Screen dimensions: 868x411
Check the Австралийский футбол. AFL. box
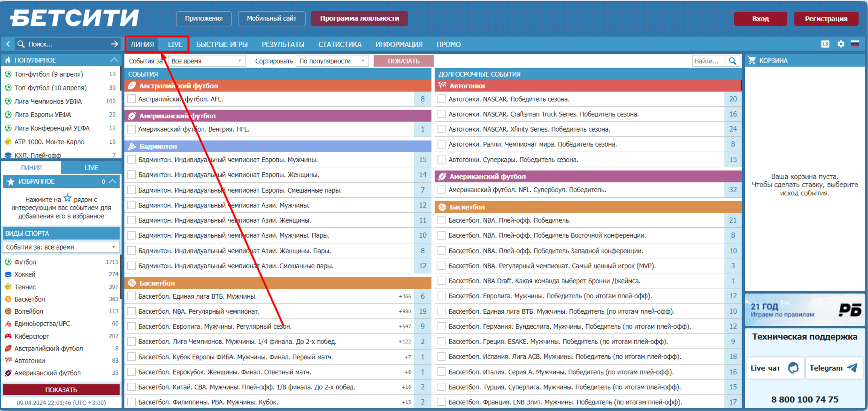coord(132,99)
